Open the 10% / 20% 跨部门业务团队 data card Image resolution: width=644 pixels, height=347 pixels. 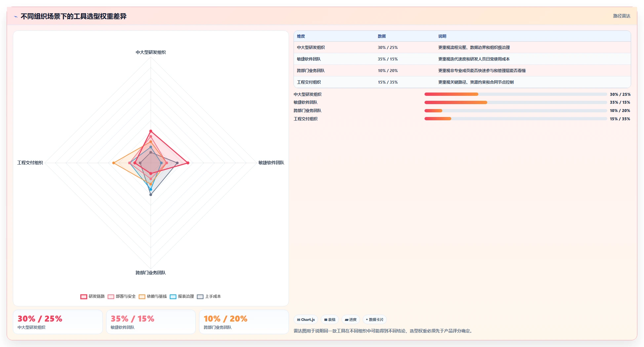tap(244, 322)
